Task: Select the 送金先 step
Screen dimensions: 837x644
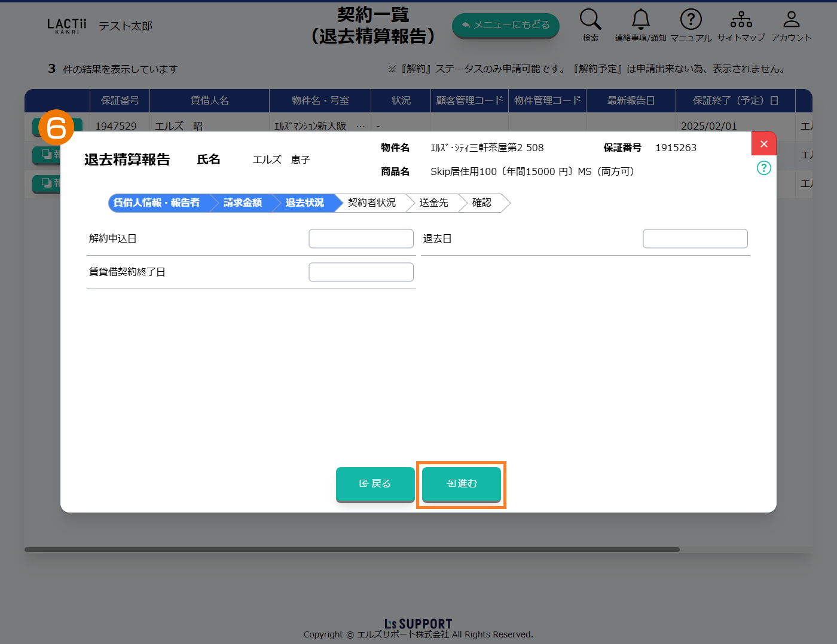Action: tap(433, 203)
